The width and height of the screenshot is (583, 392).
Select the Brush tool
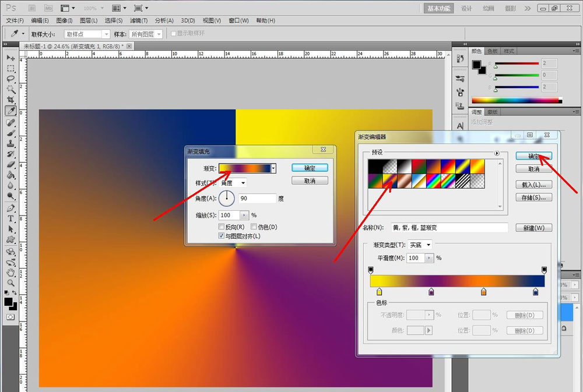click(x=10, y=133)
